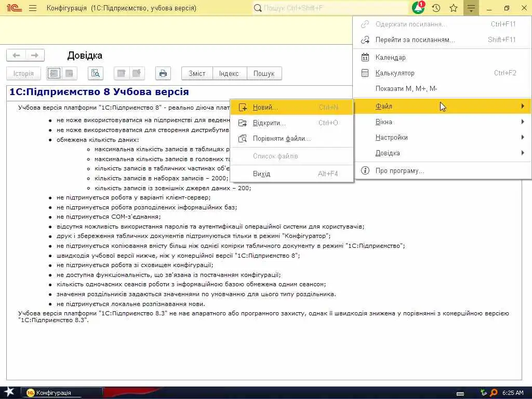Print the help page with printer icon
Image resolution: width=532 pixels, height=399 pixels.
tap(163, 73)
